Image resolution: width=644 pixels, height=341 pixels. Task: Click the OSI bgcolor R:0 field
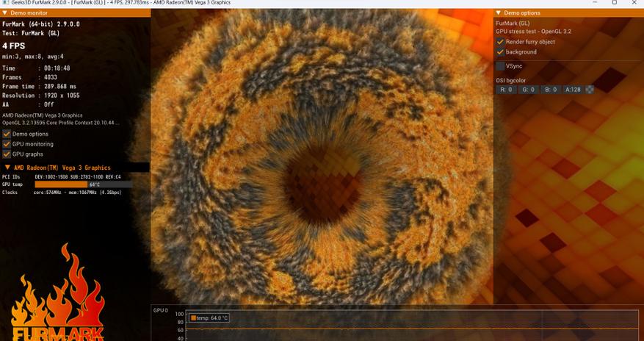click(x=506, y=90)
